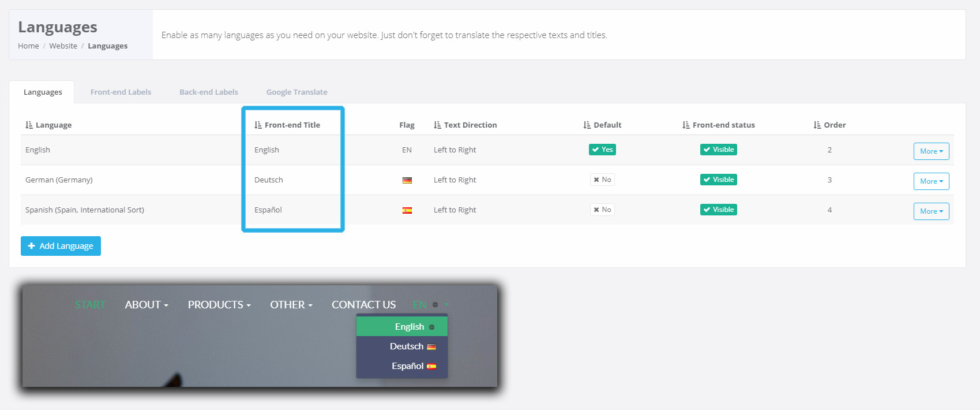
Task: Click the order value 2 for English
Action: [829, 150]
